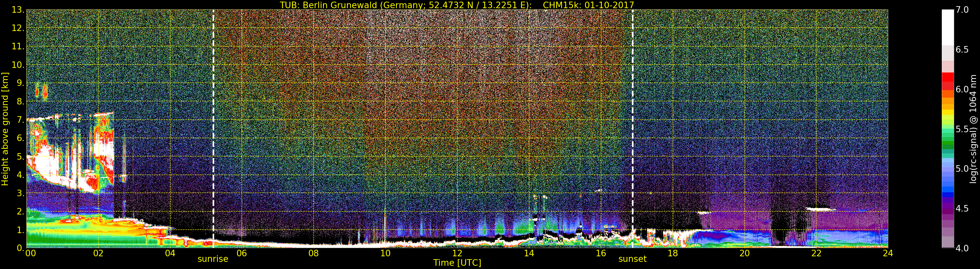Select height axis tick '9.'
The height and width of the screenshot is (269, 980).
point(21,83)
